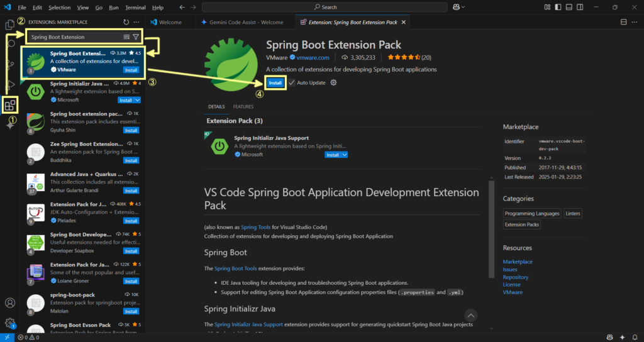Open the Spring Tools link
The image size is (644, 342).
(255, 227)
